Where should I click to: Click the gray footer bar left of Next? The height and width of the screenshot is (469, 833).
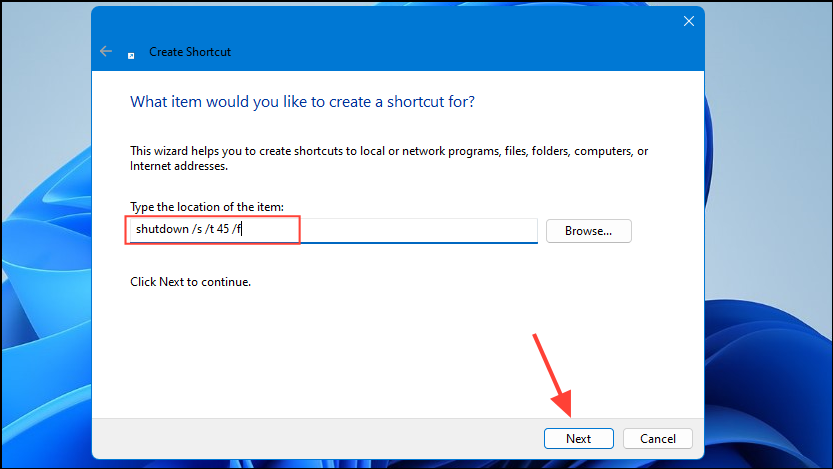click(300, 438)
